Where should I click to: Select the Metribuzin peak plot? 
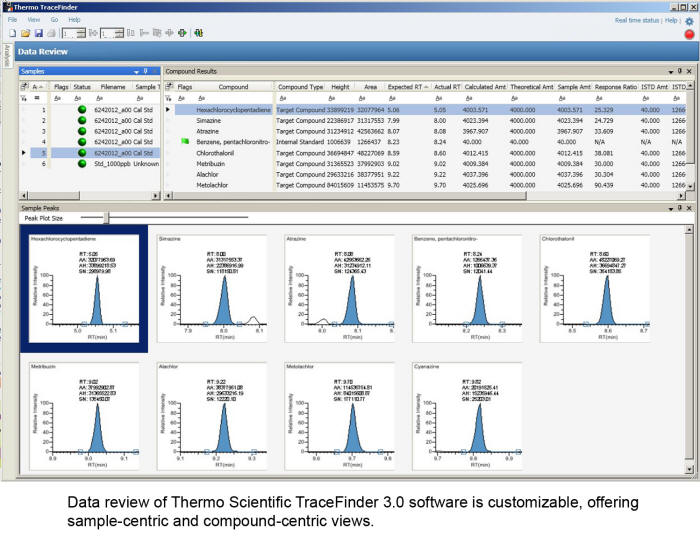[x=84, y=416]
